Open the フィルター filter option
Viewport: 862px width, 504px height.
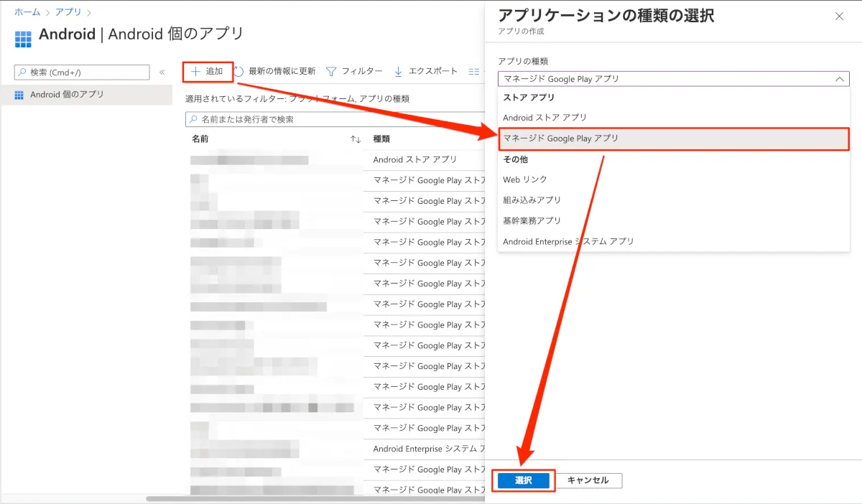354,71
